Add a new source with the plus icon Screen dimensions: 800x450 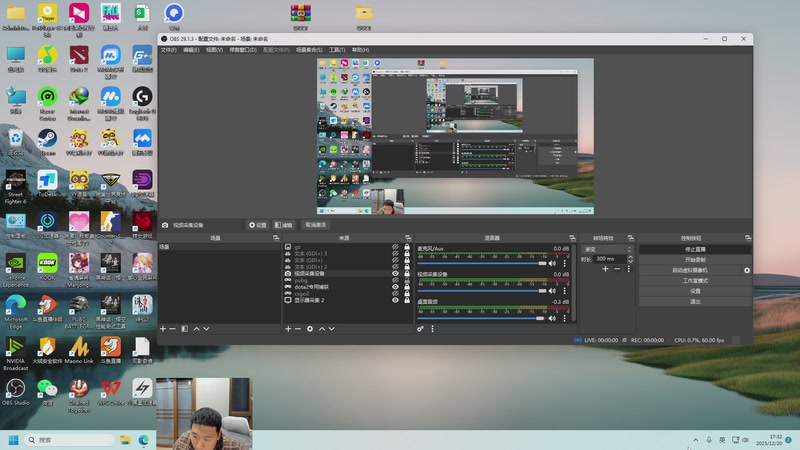pyautogui.click(x=288, y=329)
